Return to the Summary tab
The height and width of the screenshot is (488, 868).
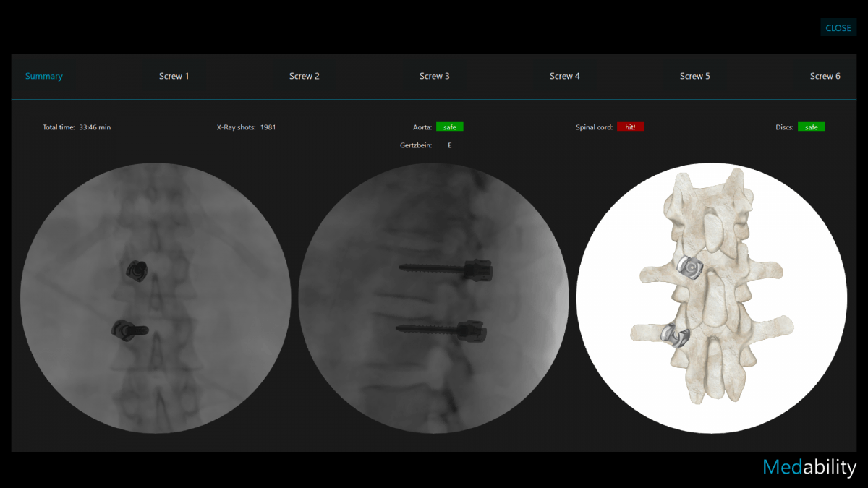tap(43, 76)
